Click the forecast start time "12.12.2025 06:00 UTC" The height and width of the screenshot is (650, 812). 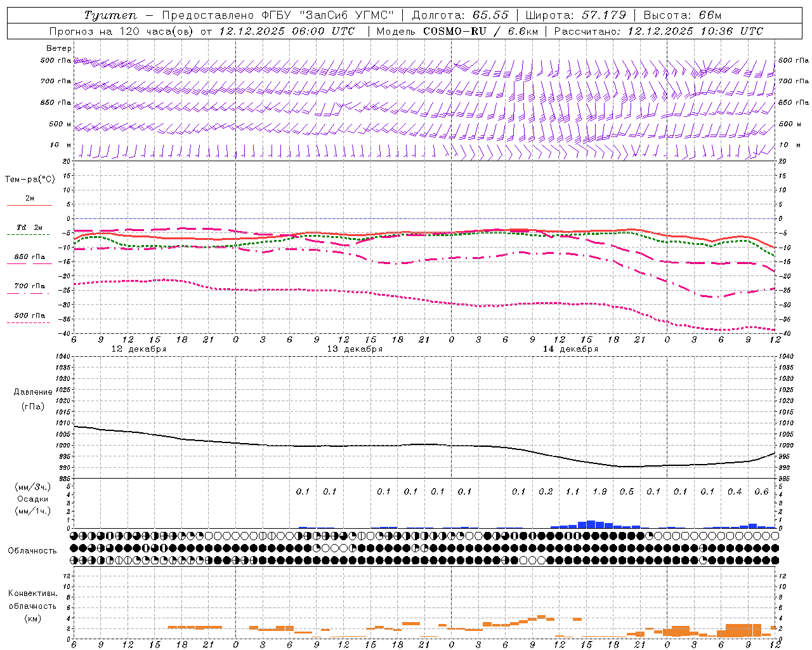tap(287, 31)
